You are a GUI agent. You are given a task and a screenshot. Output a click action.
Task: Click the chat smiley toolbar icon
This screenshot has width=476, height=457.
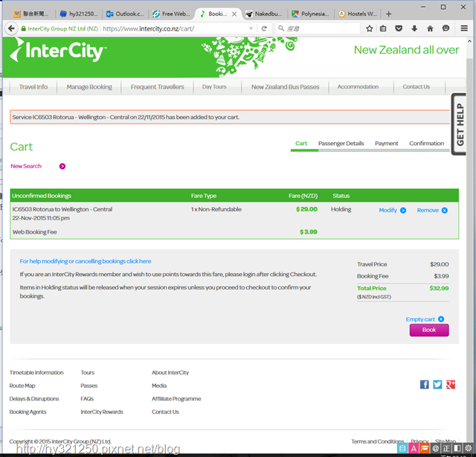click(446, 28)
